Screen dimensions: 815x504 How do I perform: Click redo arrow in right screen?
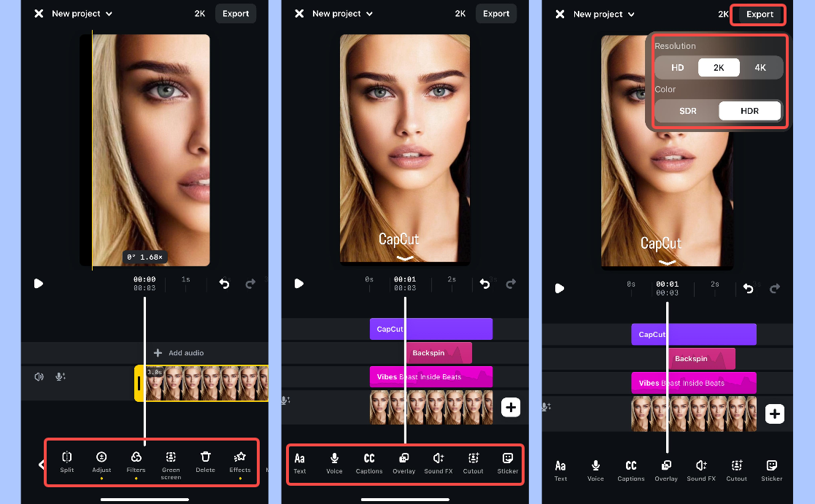(774, 288)
